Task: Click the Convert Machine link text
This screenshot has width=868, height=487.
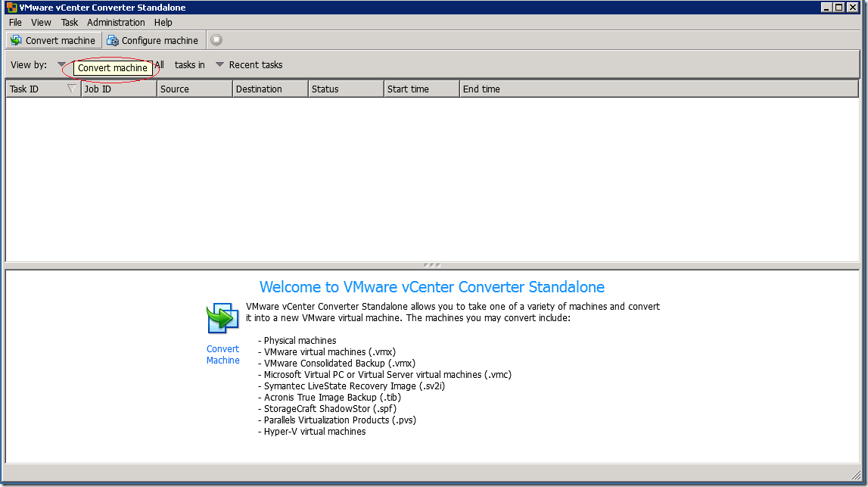Action: pyautogui.click(x=223, y=354)
